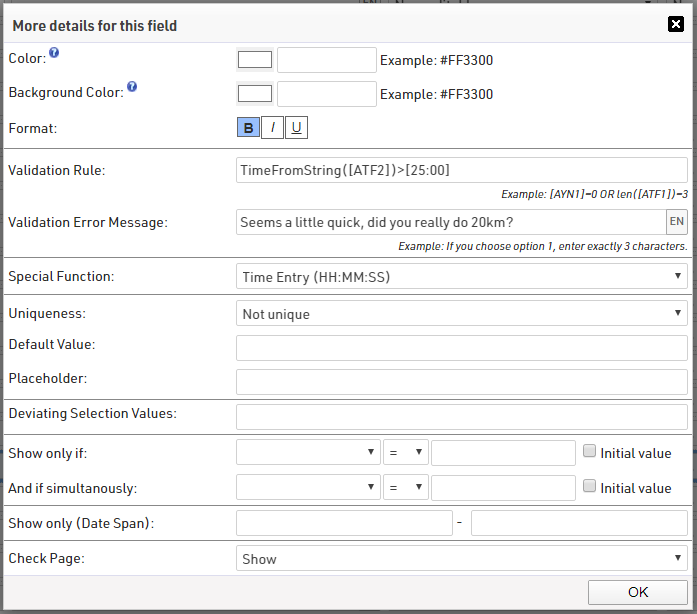Image resolution: width=697 pixels, height=614 pixels.
Task: Open the Show only if field dropdown
Action: (x=308, y=453)
